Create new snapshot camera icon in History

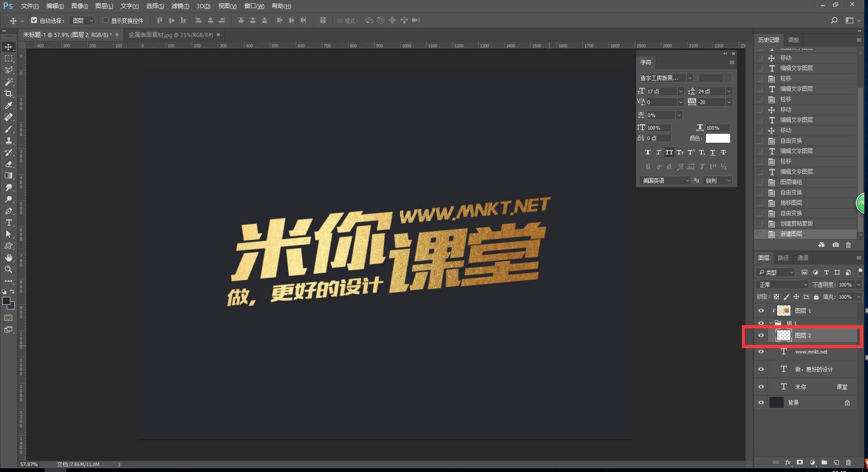(836, 245)
